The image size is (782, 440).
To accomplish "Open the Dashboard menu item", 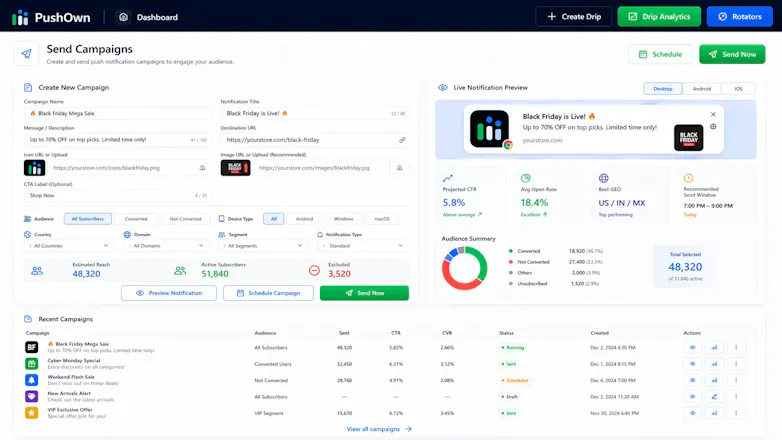I will coord(157,17).
